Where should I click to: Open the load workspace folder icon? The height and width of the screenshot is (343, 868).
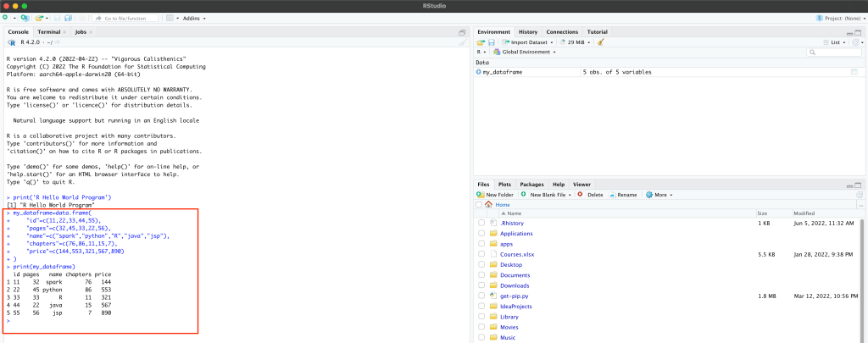tap(481, 41)
